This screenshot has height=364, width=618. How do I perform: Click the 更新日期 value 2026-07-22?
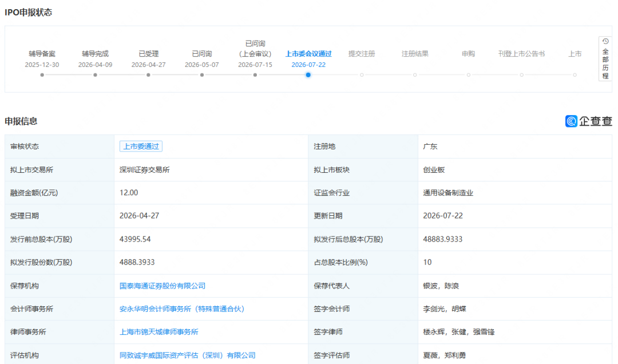(442, 216)
